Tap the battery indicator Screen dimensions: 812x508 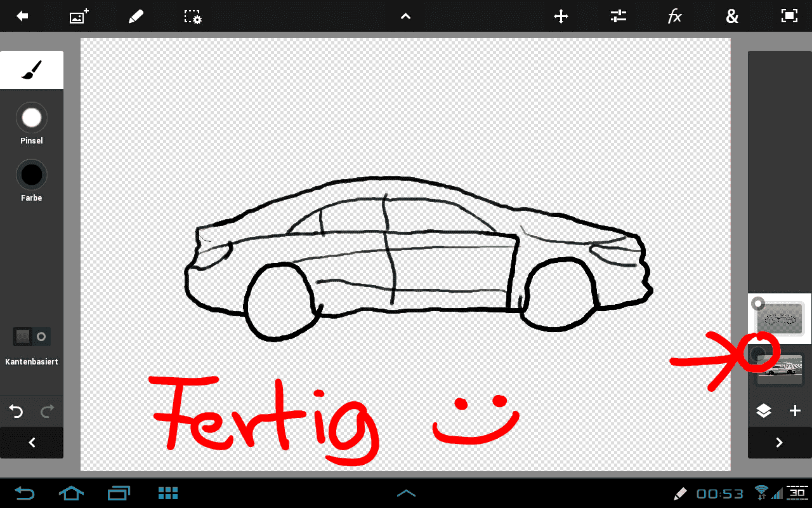(x=796, y=493)
